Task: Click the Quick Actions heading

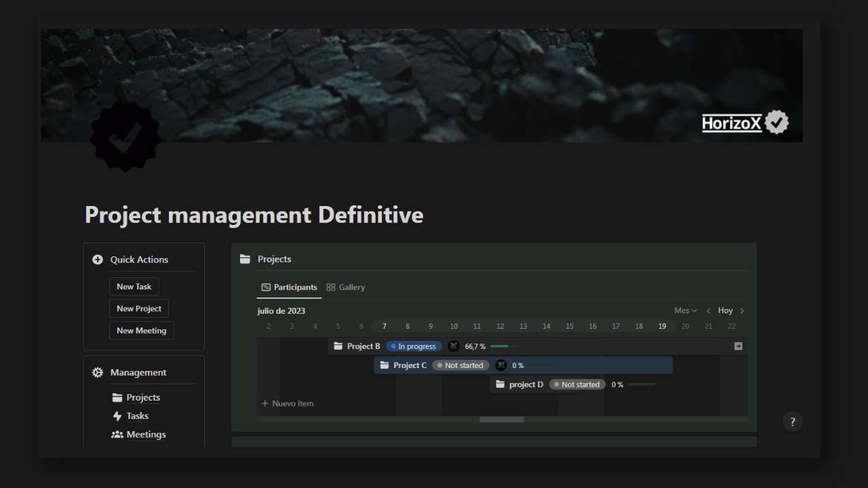Action: pos(139,260)
